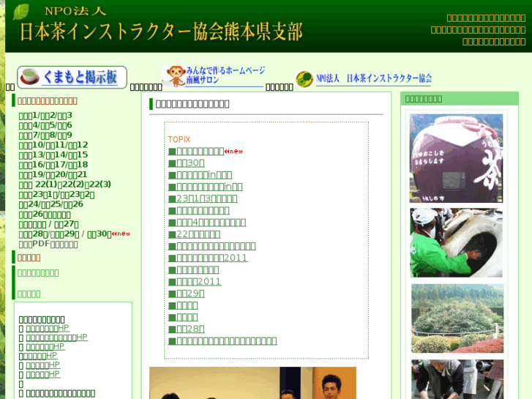Screen dimensions: 532x399
Task: Open the group photo below TOPIX box
Action: [252, 383]
